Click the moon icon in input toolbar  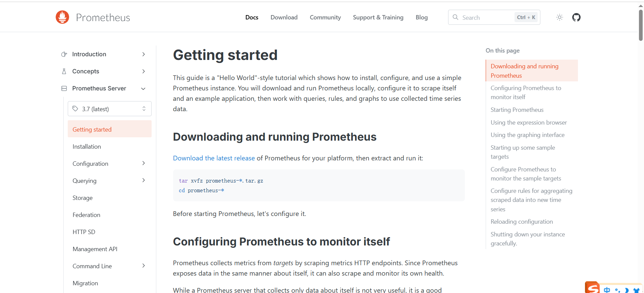[627, 290]
